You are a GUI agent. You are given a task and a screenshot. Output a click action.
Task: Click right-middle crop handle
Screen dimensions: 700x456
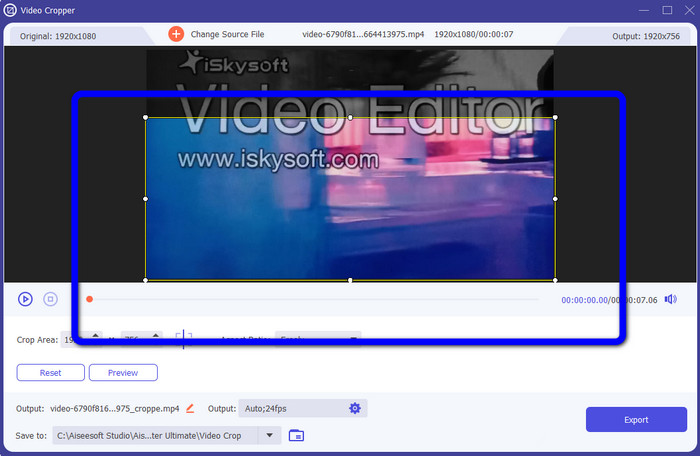click(x=555, y=199)
